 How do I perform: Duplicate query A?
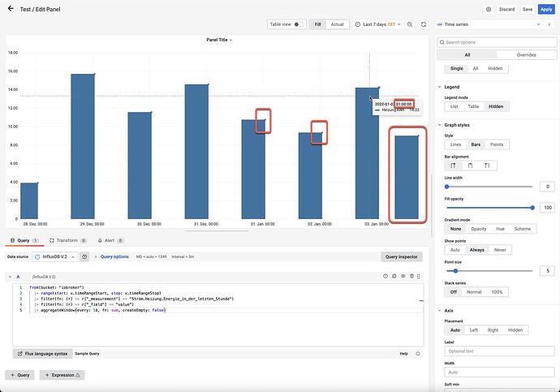394,276
